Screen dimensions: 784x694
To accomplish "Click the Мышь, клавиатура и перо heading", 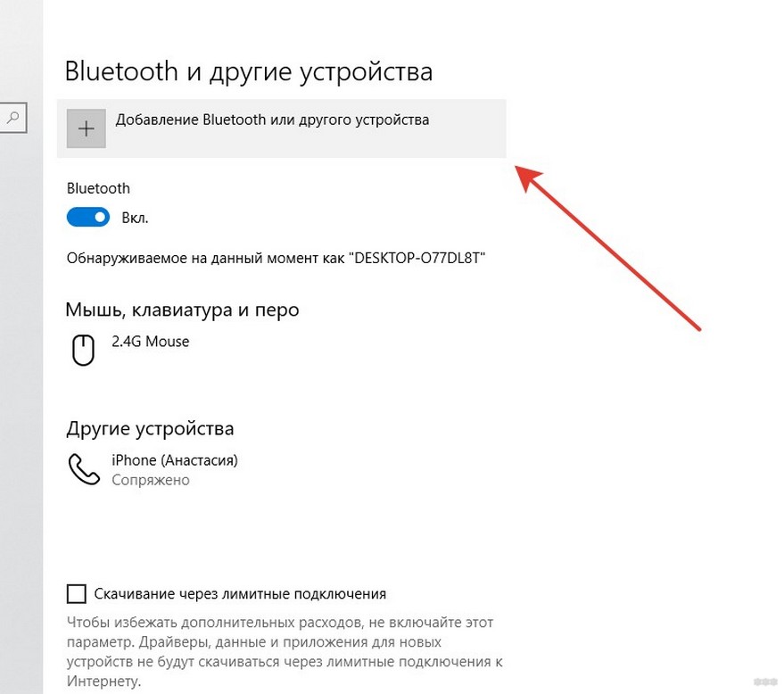I will (182, 310).
